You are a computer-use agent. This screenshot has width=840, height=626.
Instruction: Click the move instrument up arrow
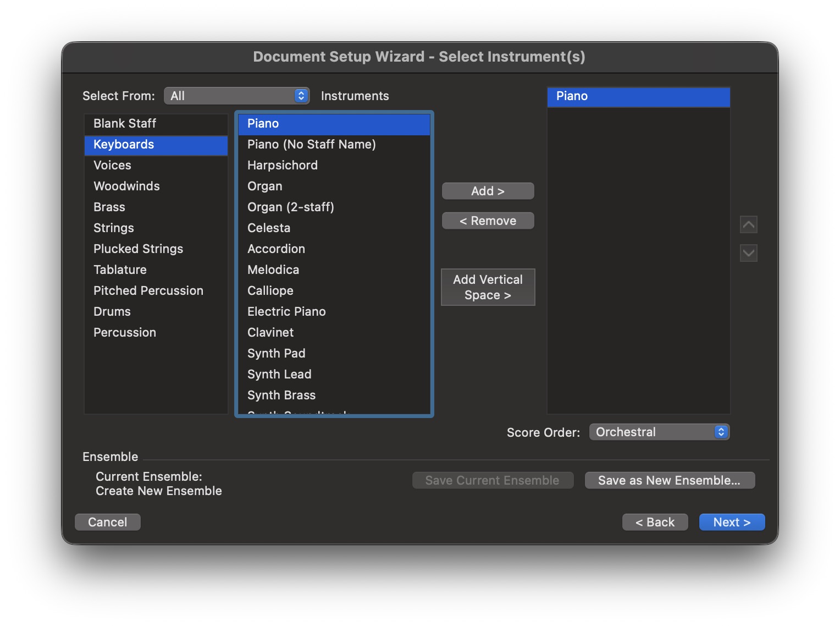click(x=748, y=224)
